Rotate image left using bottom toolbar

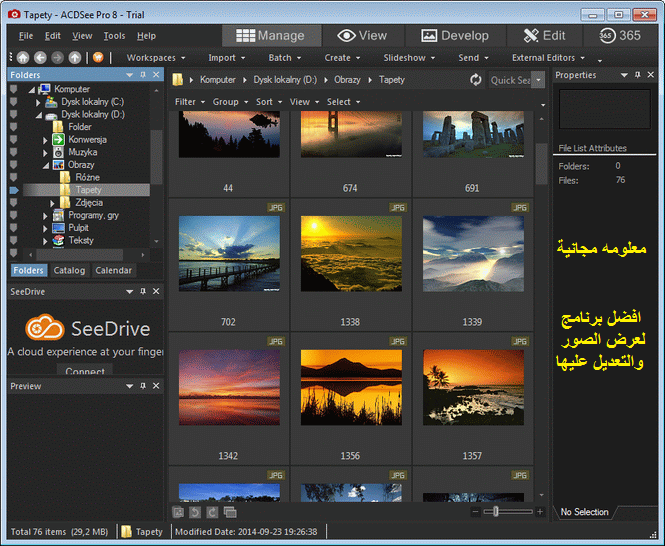point(195,512)
